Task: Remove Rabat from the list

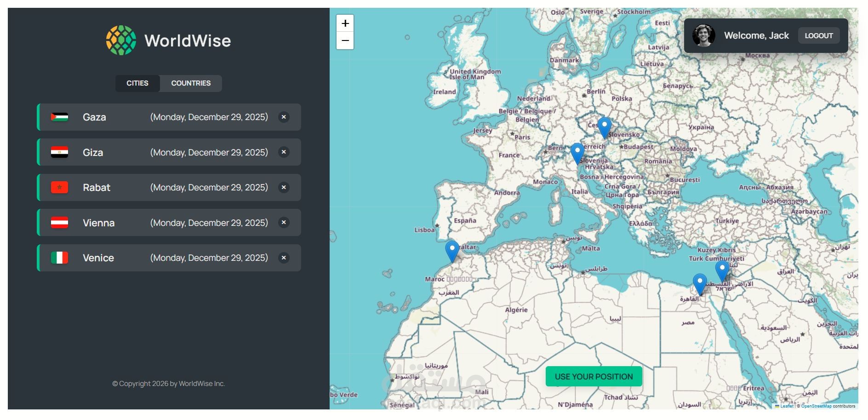Action: click(284, 187)
